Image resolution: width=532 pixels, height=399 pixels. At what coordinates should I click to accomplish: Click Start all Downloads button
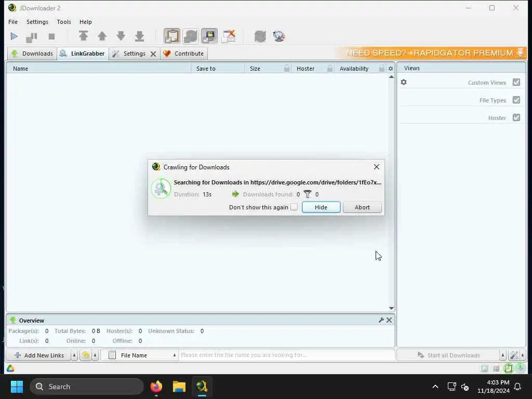coord(448,355)
